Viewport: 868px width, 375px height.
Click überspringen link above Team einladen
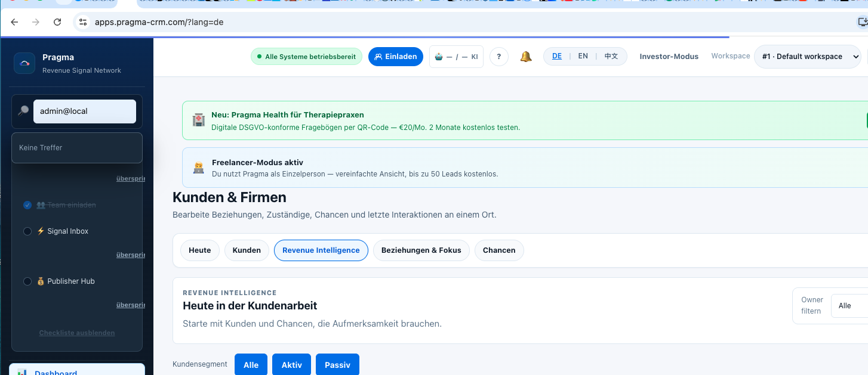coord(130,178)
